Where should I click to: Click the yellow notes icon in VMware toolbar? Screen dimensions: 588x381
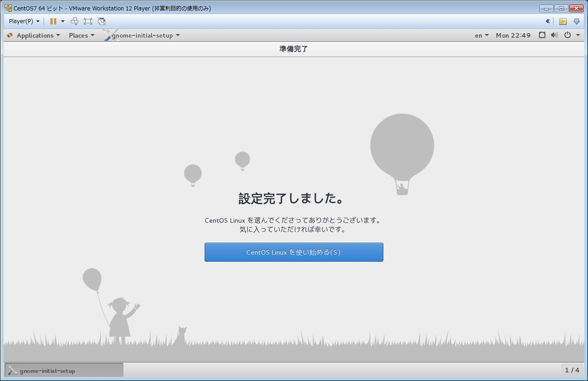[x=563, y=21]
